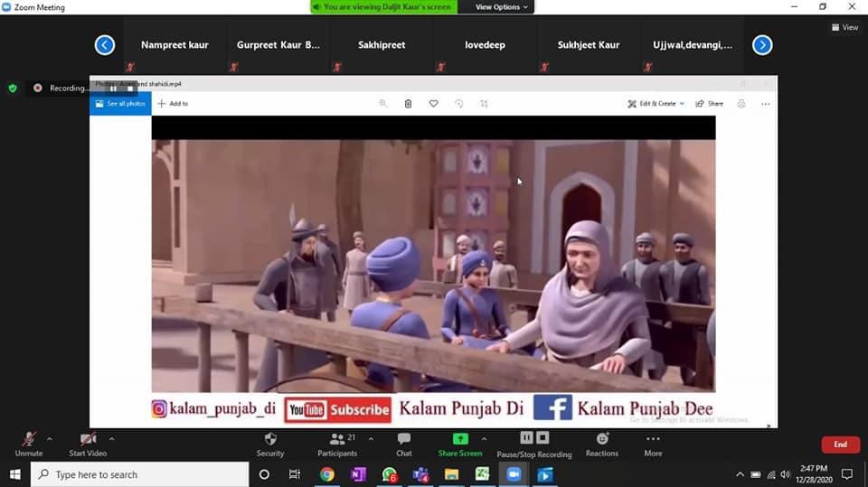Switch to Zoom on the taskbar
Image resolution: width=868 pixels, height=487 pixels.
[514, 474]
